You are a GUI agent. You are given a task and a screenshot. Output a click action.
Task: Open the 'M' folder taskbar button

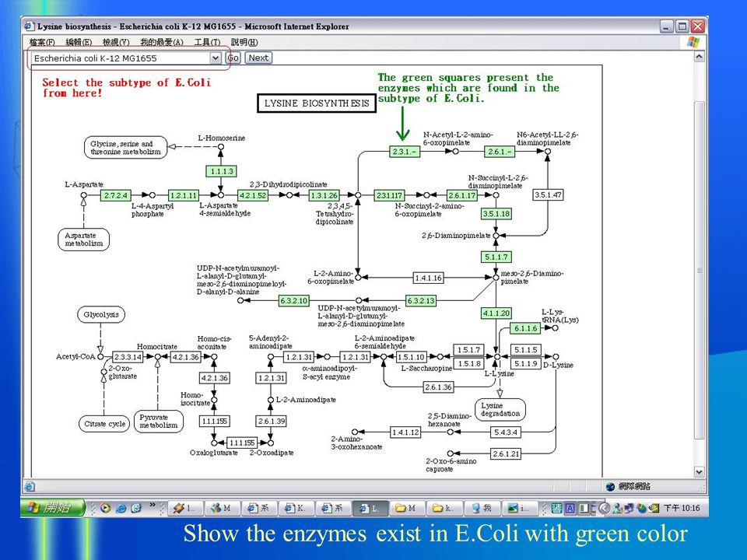tap(408, 508)
